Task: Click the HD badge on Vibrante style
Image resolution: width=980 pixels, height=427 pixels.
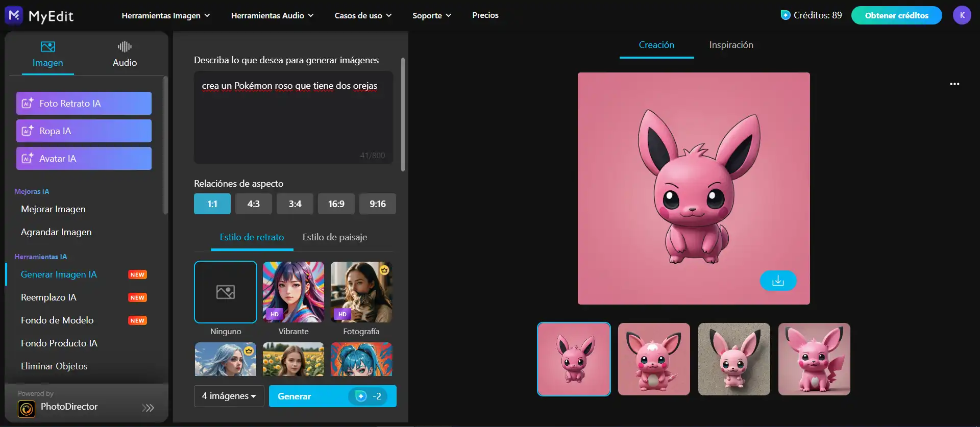Action: (x=275, y=314)
